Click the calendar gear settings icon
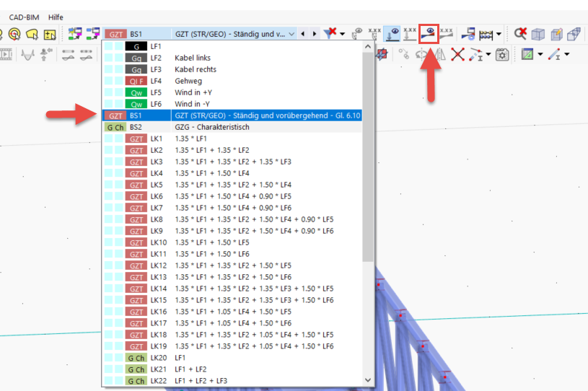The width and height of the screenshot is (588, 391). (502, 55)
